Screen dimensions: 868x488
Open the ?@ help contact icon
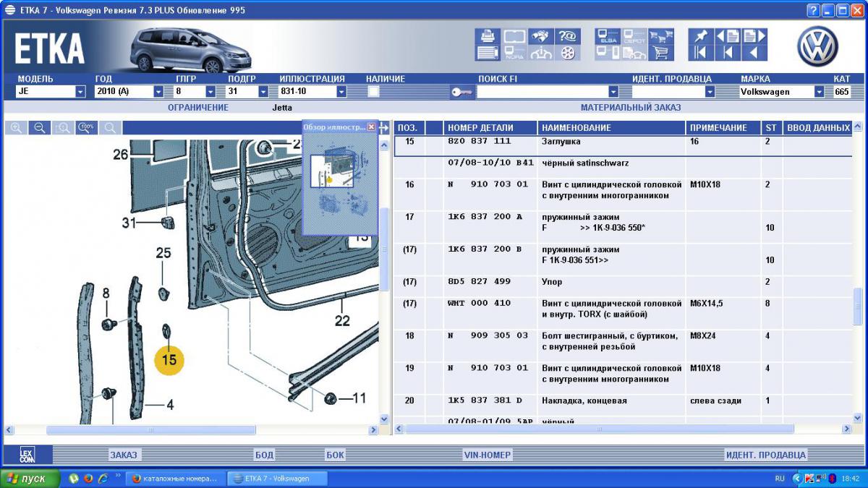coord(567,36)
